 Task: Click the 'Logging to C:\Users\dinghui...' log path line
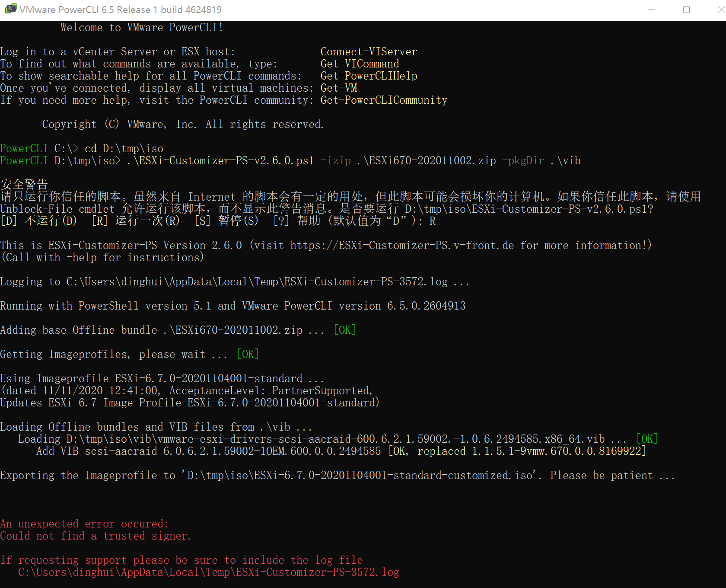coord(235,281)
